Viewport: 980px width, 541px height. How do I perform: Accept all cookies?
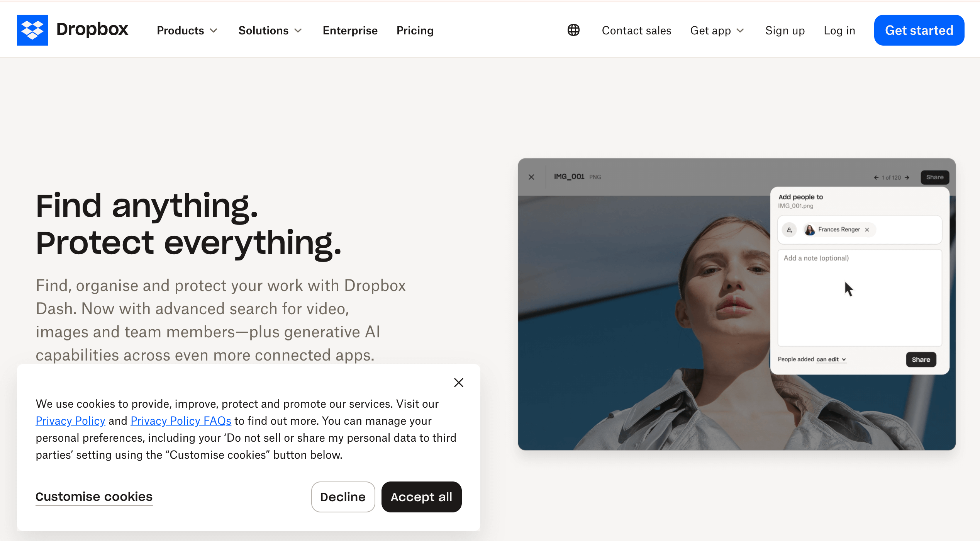[421, 497]
